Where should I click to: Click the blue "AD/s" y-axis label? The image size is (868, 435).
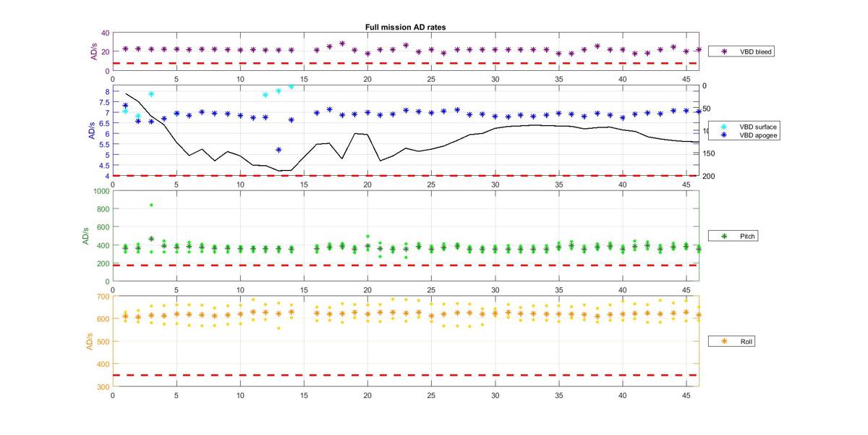(92, 130)
